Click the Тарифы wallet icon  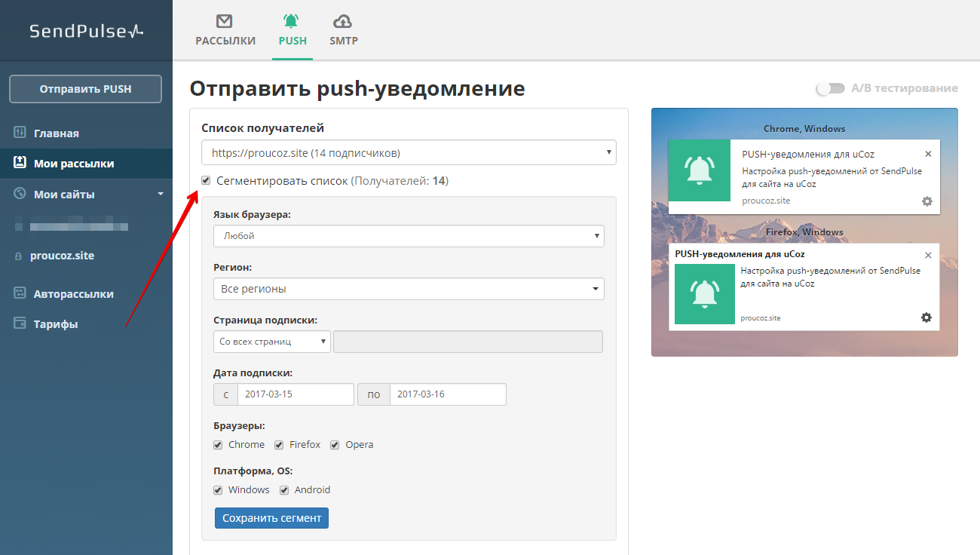(x=20, y=323)
